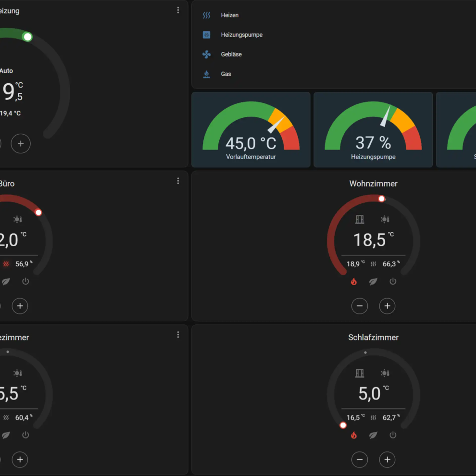The width and height of the screenshot is (476, 476).
Task: Turn off Wohnzimmer thermostat with power icon
Action: pos(393,281)
